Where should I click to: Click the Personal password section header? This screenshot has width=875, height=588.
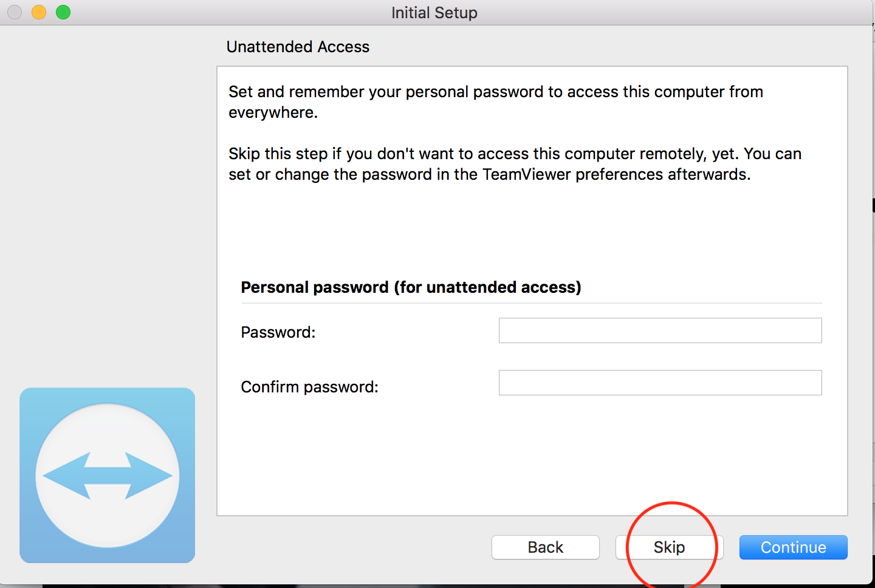pyautogui.click(x=411, y=287)
